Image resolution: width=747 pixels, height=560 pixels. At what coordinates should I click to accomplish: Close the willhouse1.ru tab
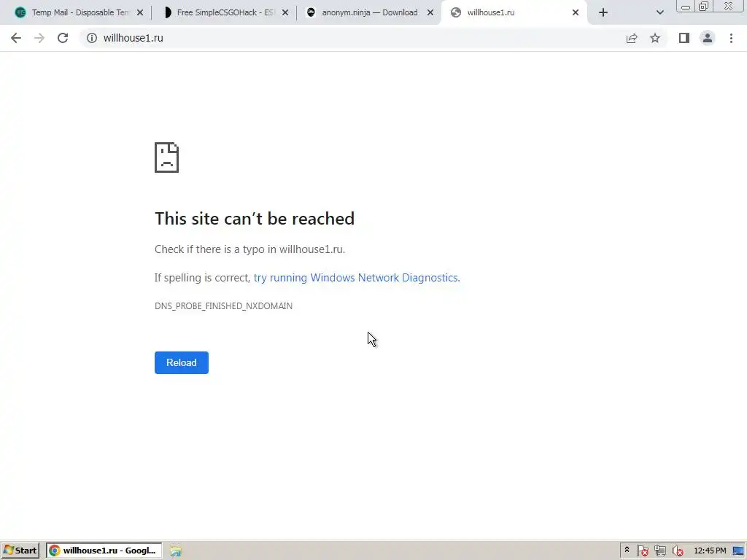click(x=576, y=13)
